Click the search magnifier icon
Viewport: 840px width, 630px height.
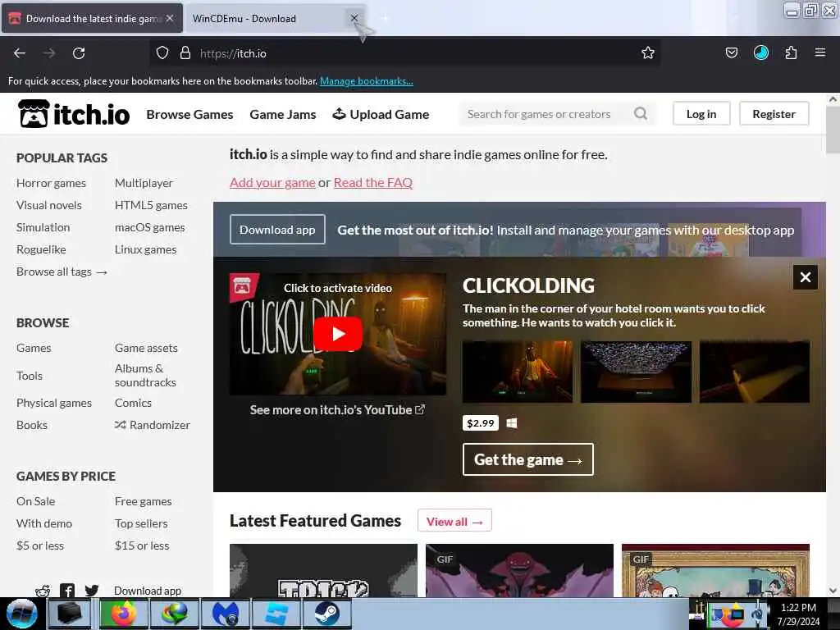click(x=641, y=113)
